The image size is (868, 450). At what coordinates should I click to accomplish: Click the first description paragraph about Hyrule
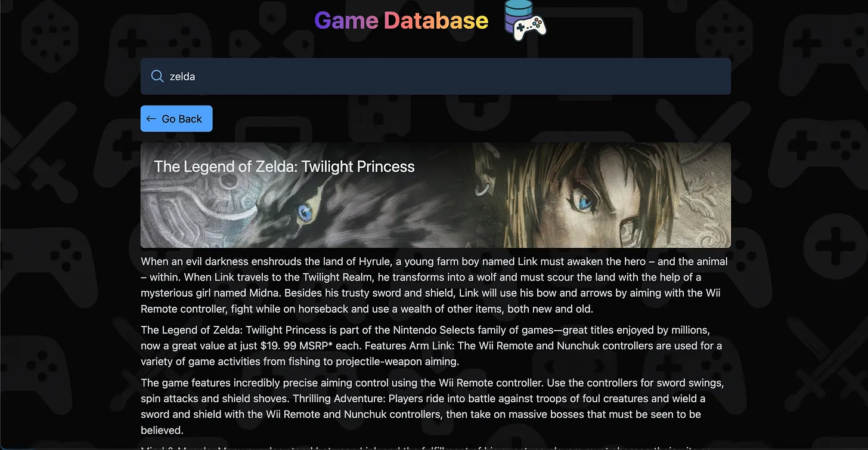pyautogui.click(x=433, y=285)
